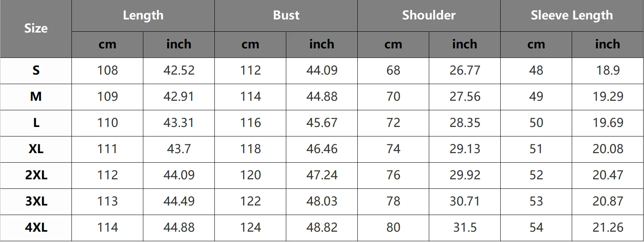Select the 2XL size row label
The image size is (644, 242).
[36, 175]
